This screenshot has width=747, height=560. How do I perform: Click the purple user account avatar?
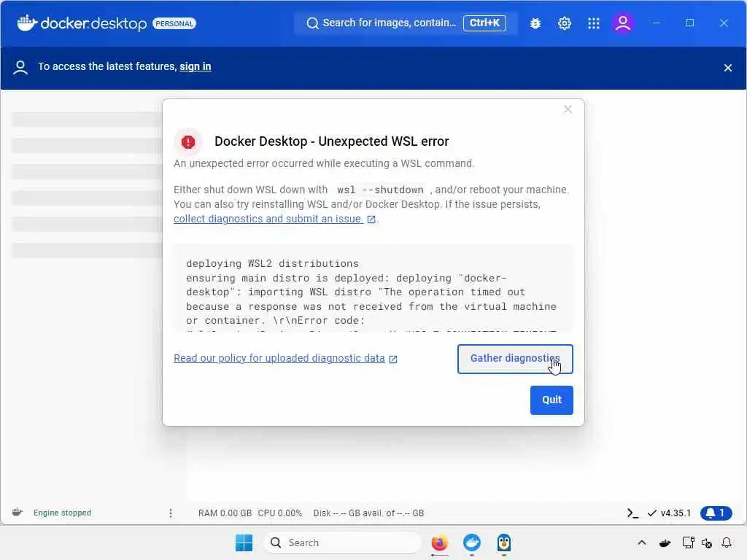pyautogui.click(x=623, y=23)
